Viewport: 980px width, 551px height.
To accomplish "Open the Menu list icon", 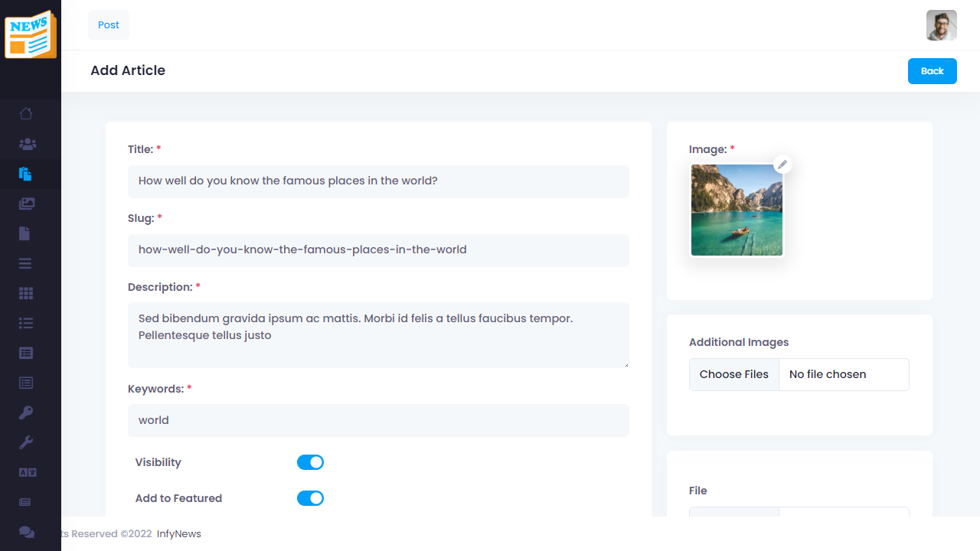I will (x=25, y=262).
